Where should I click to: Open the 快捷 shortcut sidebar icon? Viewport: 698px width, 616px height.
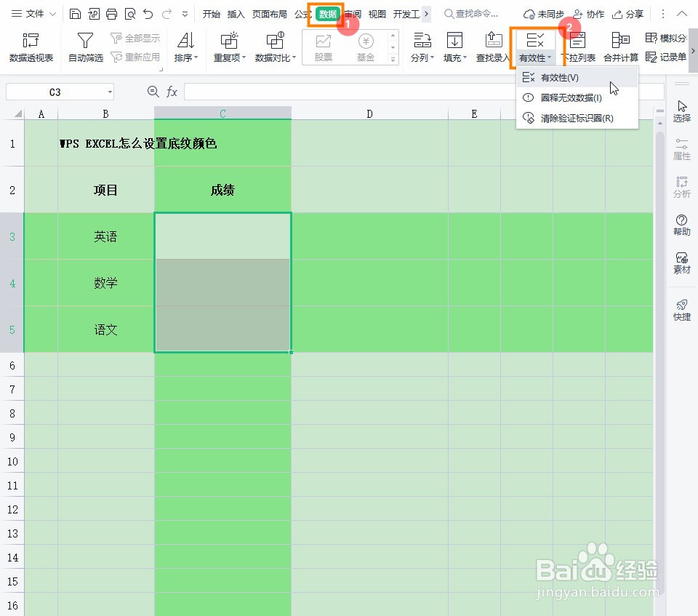click(681, 310)
